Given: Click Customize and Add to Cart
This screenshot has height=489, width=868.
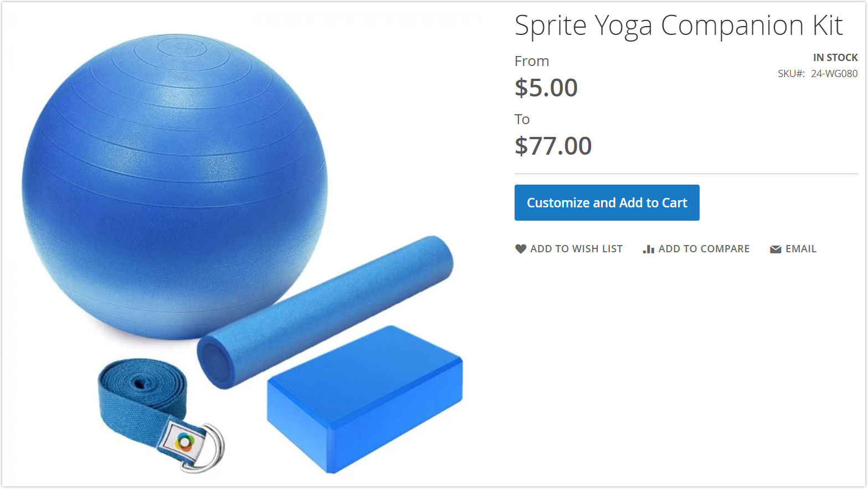Looking at the screenshot, I should click(x=607, y=203).
